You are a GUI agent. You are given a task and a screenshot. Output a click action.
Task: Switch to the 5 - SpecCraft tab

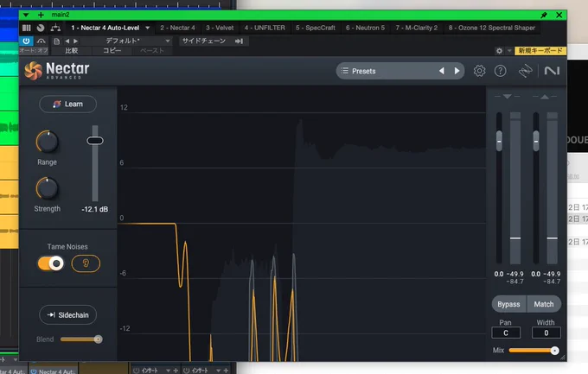pos(315,28)
